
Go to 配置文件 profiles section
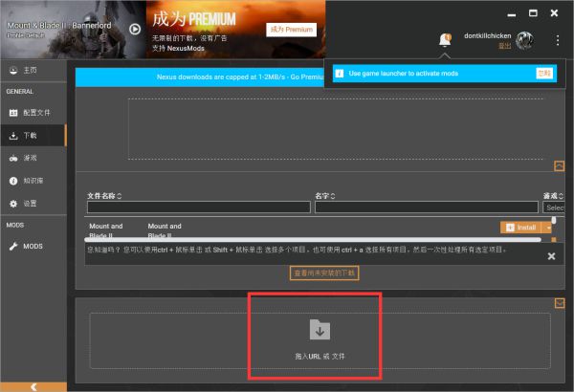pos(36,113)
